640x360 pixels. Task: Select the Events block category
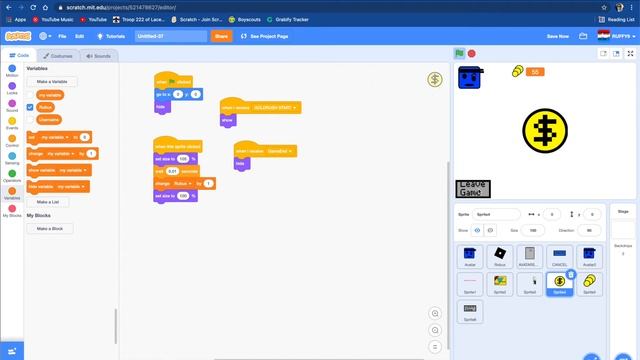[12, 123]
